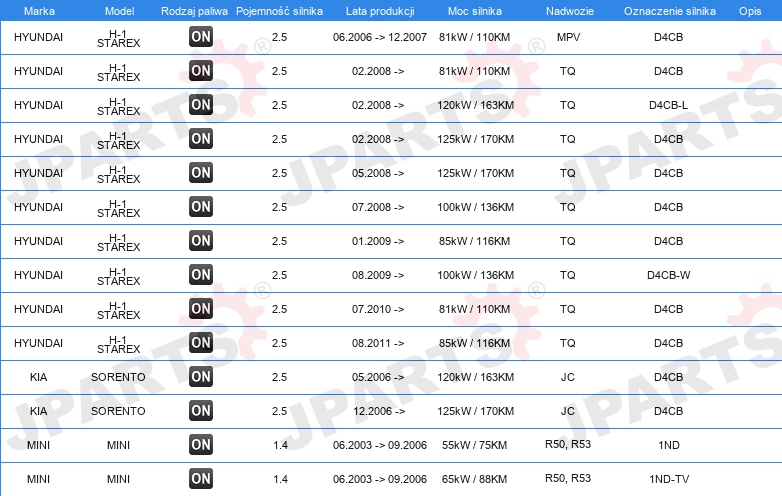Viewport: 782px width, 496px height.
Task: Select the Rodzaj paliwa header
Action: pos(194,11)
